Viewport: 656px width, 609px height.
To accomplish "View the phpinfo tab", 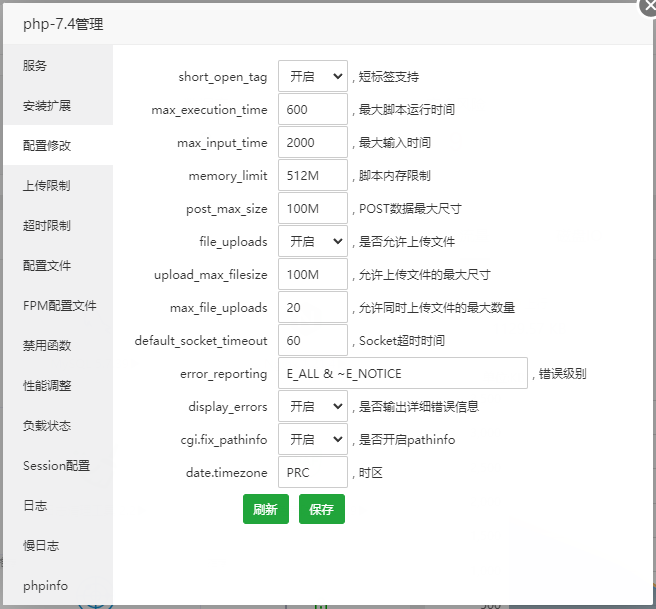I will pos(46,586).
